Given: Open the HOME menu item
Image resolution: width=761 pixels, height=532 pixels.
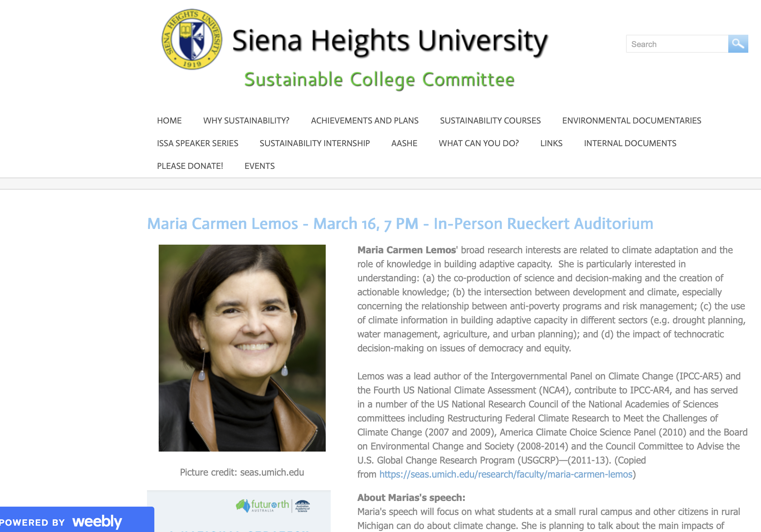Looking at the screenshot, I should tap(169, 120).
